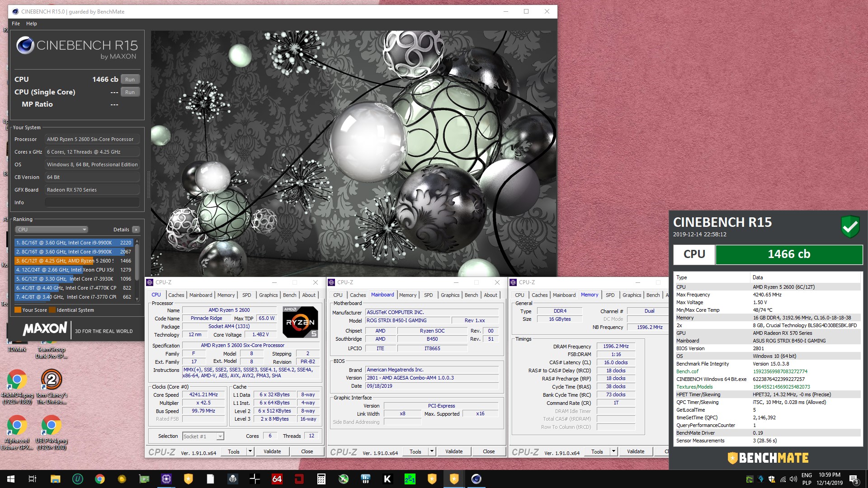
Task: Select ranking row 6C/12T AMD Ryzen 5 2600
Action: (74, 261)
